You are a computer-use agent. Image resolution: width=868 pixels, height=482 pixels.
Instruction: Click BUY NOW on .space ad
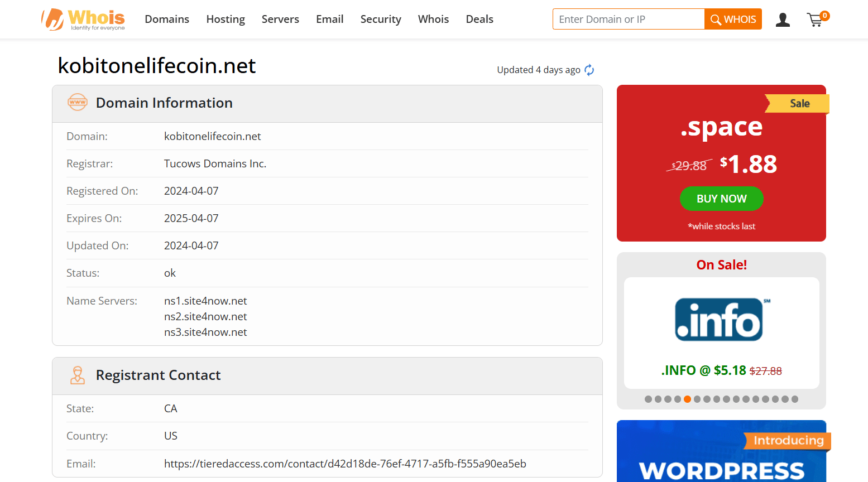tap(721, 199)
